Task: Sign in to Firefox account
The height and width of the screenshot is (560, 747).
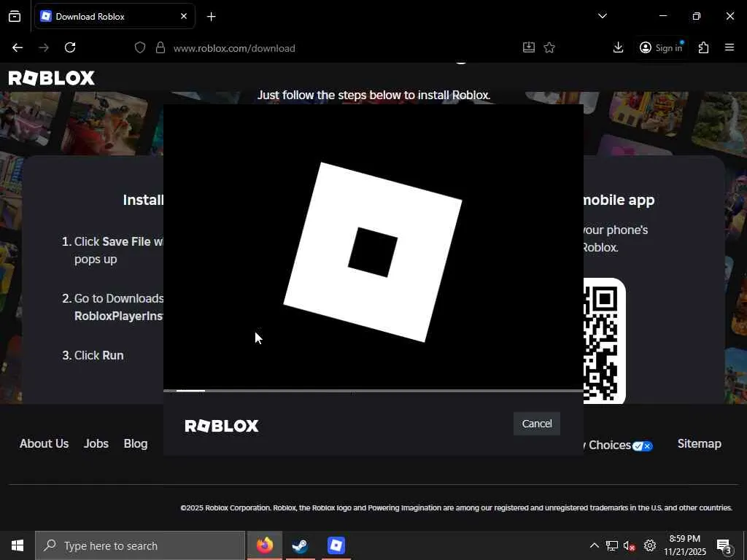Action: tap(661, 47)
